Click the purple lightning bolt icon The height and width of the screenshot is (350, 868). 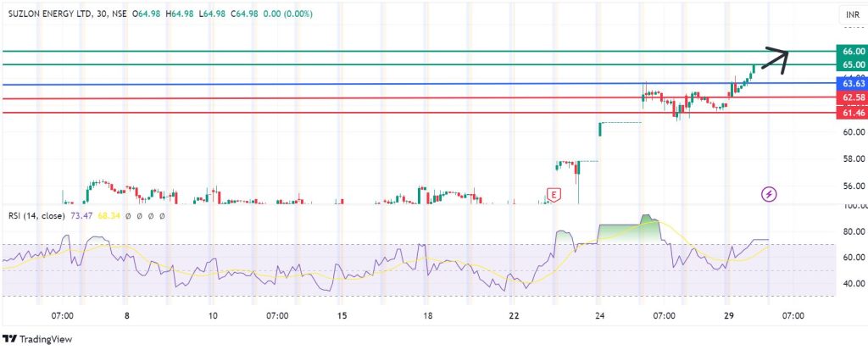770,194
